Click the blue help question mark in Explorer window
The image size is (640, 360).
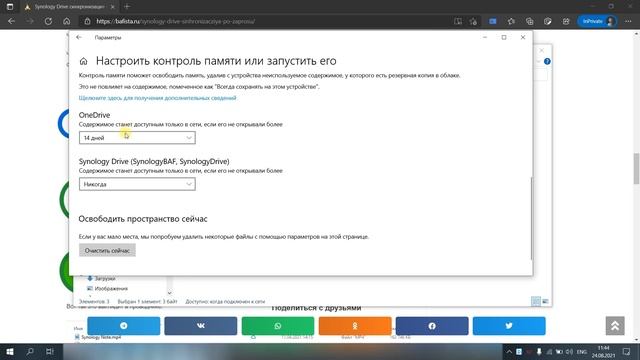click(547, 61)
